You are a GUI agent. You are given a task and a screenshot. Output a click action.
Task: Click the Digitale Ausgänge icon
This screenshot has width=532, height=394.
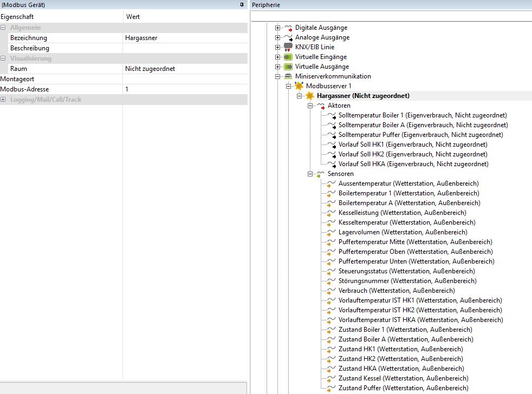point(288,28)
